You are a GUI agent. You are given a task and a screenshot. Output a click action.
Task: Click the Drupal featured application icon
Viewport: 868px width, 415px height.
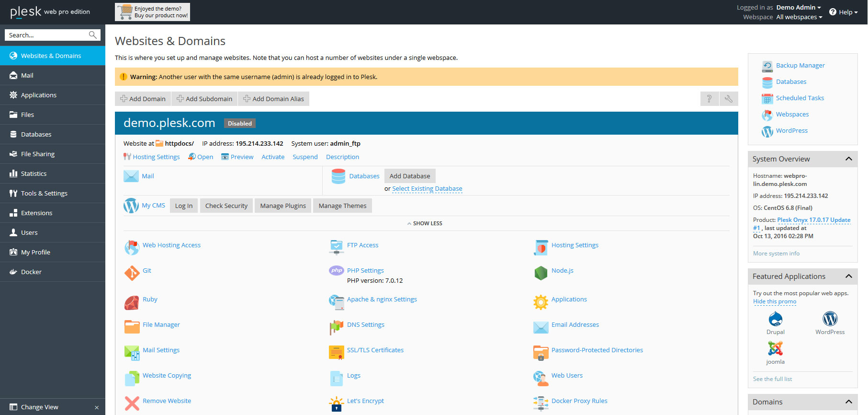pyautogui.click(x=776, y=319)
